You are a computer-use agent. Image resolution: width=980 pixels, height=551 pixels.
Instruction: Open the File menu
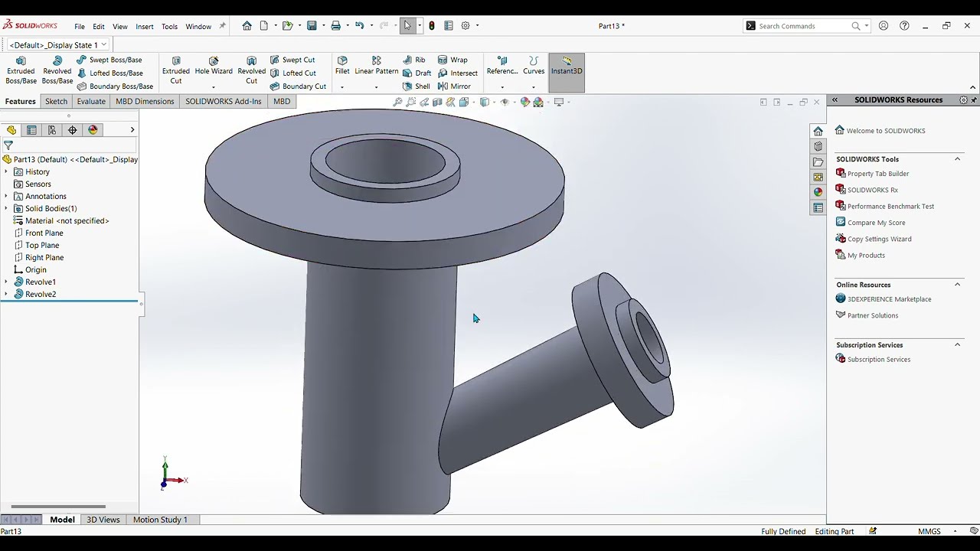tap(80, 26)
